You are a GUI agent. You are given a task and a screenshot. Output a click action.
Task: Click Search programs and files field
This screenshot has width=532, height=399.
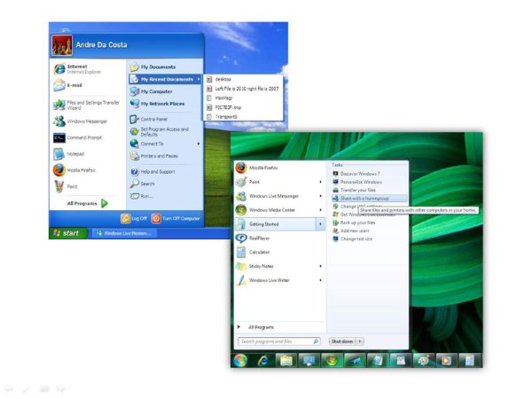point(279,341)
